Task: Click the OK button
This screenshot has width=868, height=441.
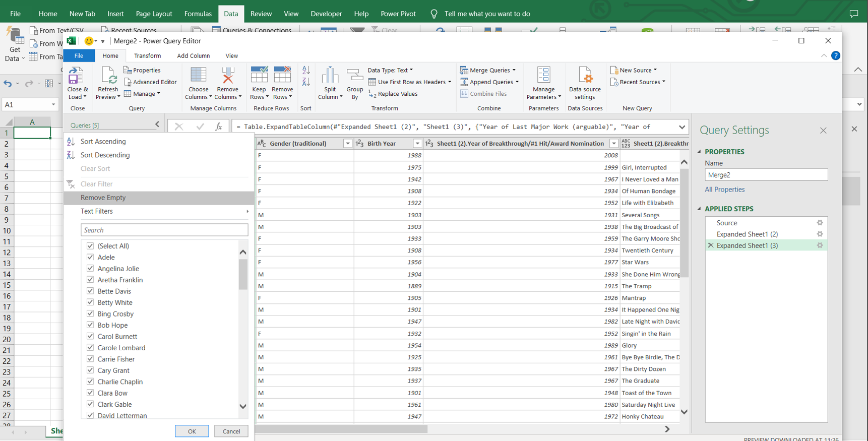Action: click(192, 431)
